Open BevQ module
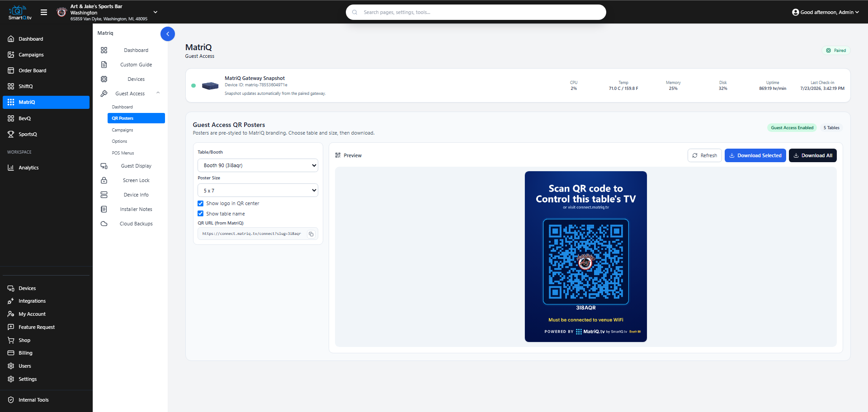The width and height of the screenshot is (868, 412). [46, 118]
